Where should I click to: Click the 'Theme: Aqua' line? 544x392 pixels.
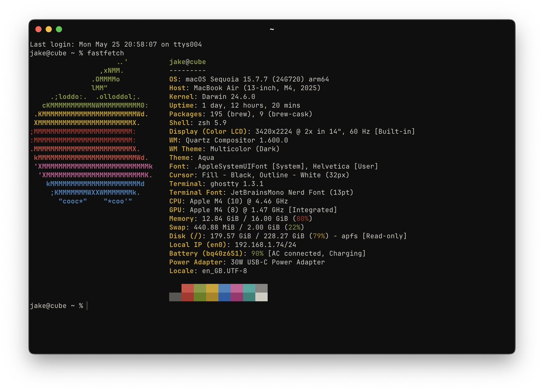tap(192, 158)
